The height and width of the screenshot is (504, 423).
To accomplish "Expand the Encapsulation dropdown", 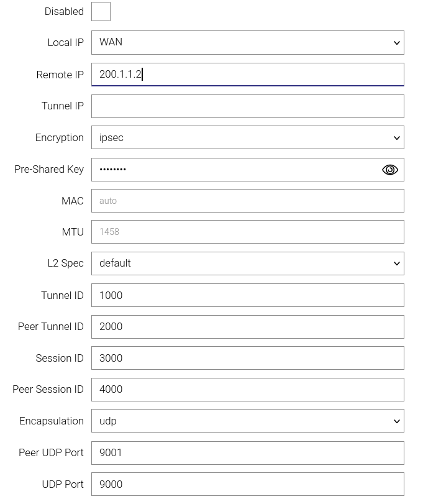I will click(247, 421).
